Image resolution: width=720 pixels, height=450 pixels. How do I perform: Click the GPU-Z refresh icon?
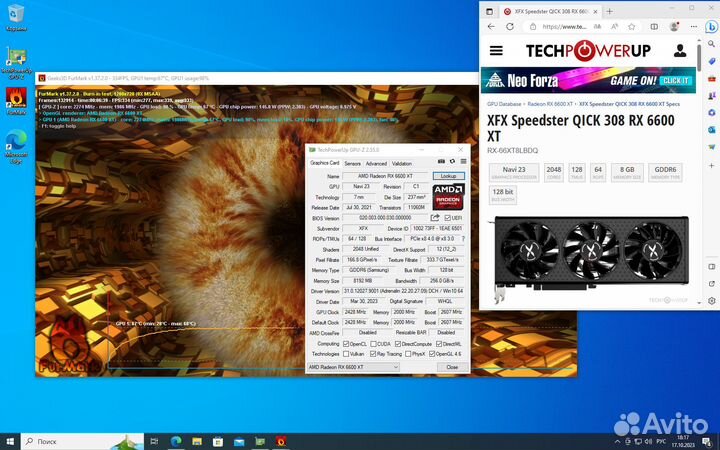452,162
